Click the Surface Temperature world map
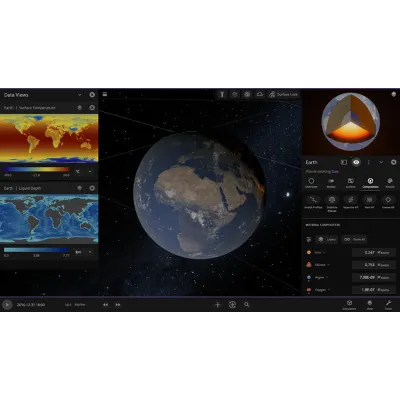This screenshot has width=400, height=400. tap(49, 138)
